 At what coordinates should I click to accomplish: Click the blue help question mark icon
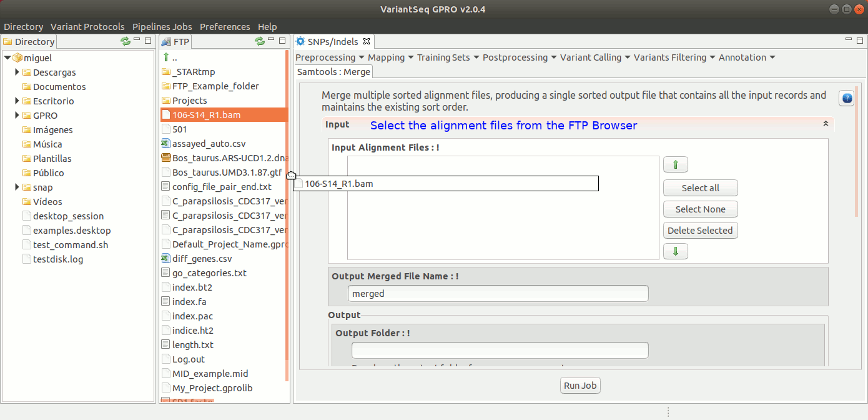tap(846, 98)
